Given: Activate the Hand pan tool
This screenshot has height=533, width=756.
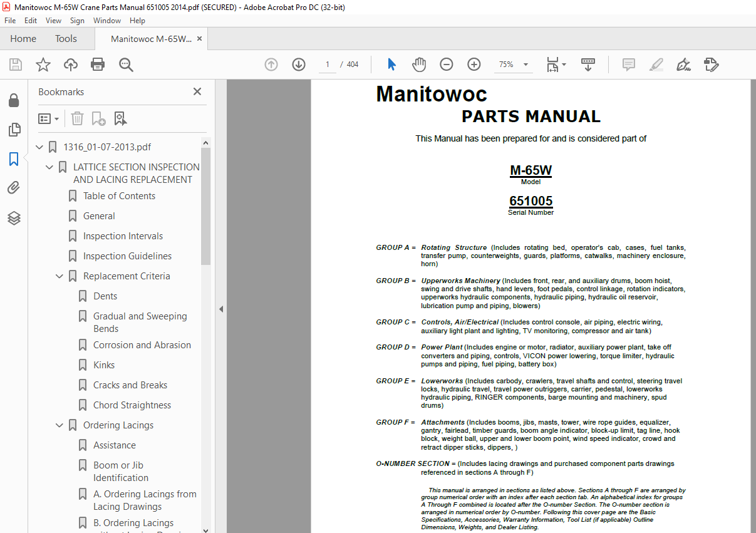Looking at the screenshot, I should [x=419, y=65].
